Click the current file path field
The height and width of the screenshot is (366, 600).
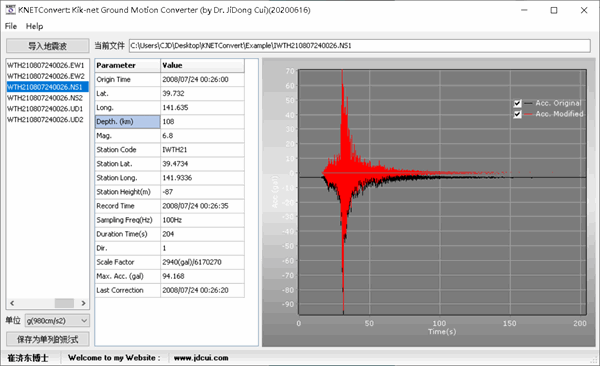(360, 46)
